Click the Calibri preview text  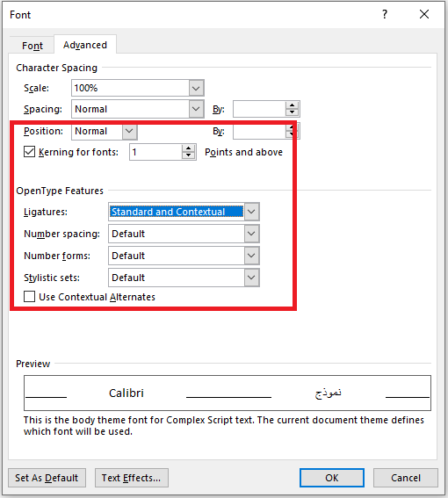126,393
